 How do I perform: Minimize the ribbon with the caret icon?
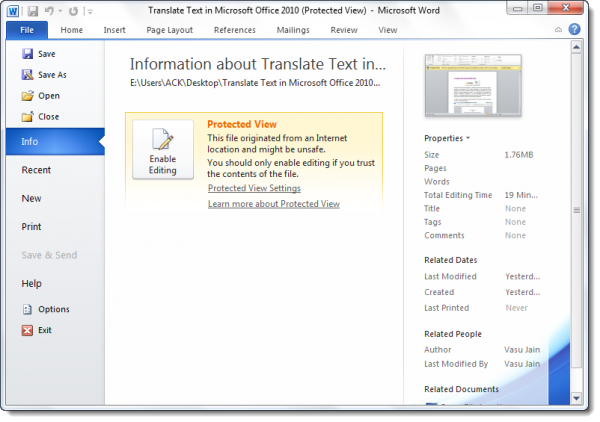558,30
